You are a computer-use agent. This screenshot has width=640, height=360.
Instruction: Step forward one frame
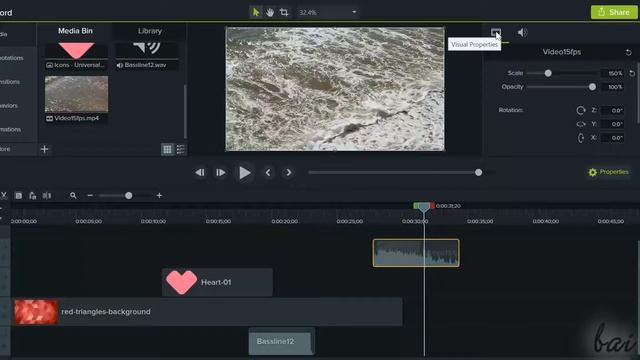tap(220, 173)
